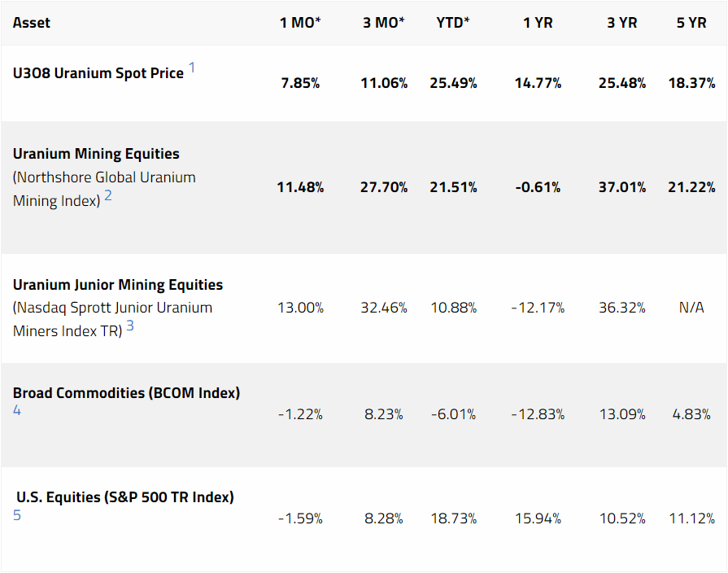This screenshot has height=573, width=728.
Task: Click footnote 5 under U.S. Equities
Action: click(x=17, y=515)
